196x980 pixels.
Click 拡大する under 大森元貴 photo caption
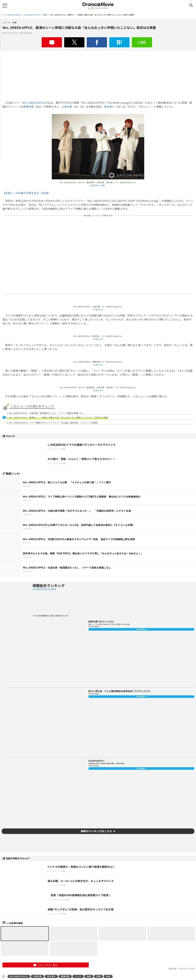point(98,310)
